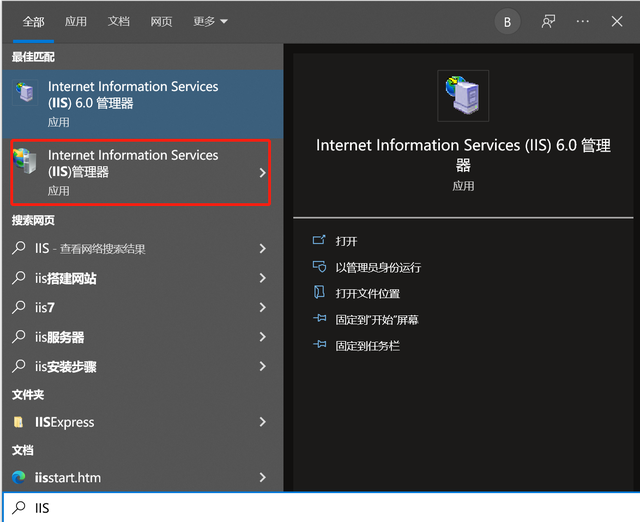Expand the IIS web results chevron
The width and height of the screenshot is (640, 522).
262,248
